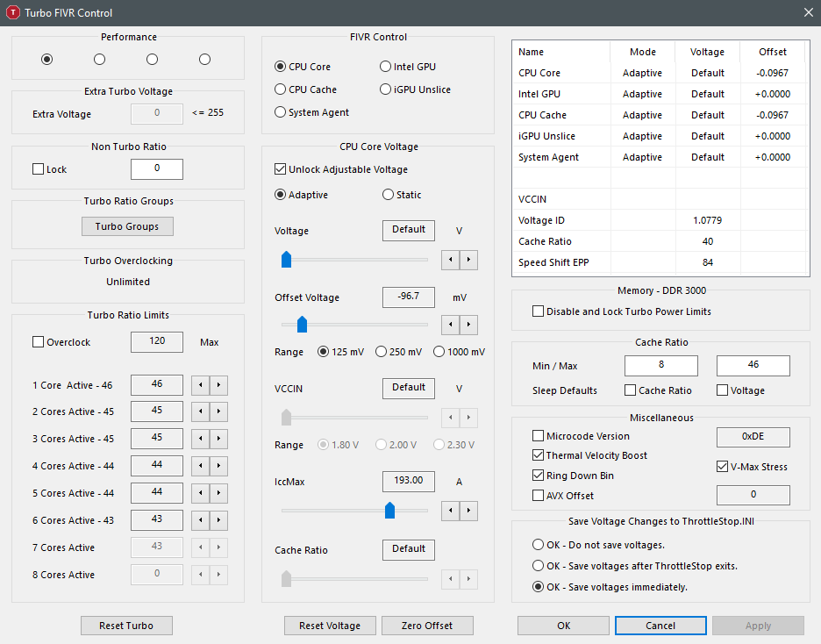
Task: Select "OK - Do not save voltages"
Action: tap(538, 545)
